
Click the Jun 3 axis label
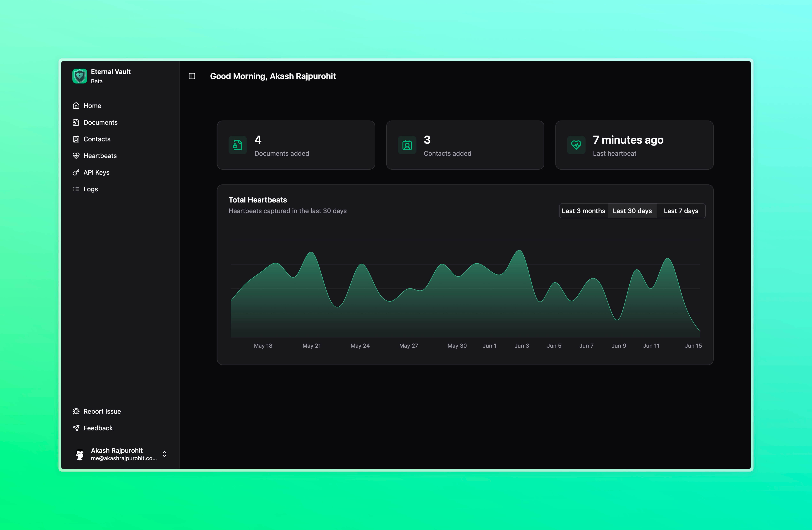522,346
